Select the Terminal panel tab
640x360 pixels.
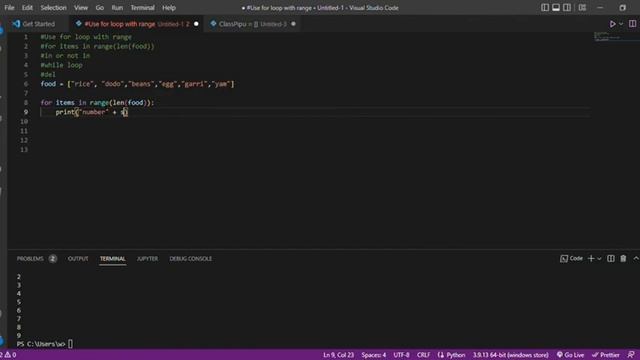tap(113, 259)
